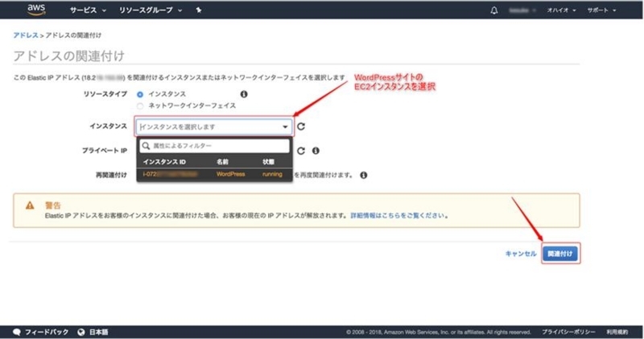Open the AWS home logo
Image resolution: width=644 pixels, height=339 pixels.
point(36,10)
